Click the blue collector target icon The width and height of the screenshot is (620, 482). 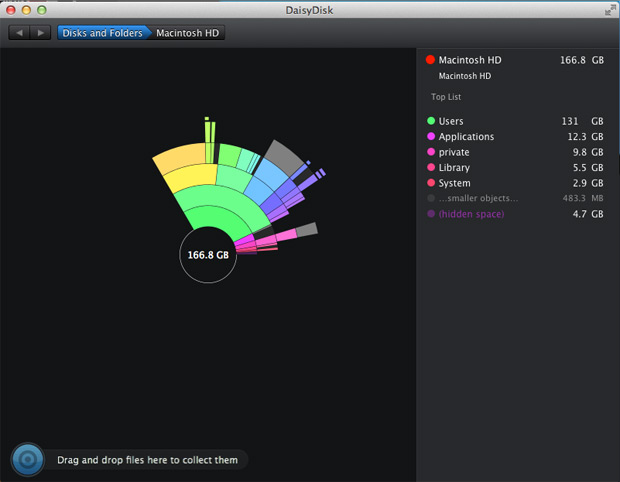pos(28,459)
